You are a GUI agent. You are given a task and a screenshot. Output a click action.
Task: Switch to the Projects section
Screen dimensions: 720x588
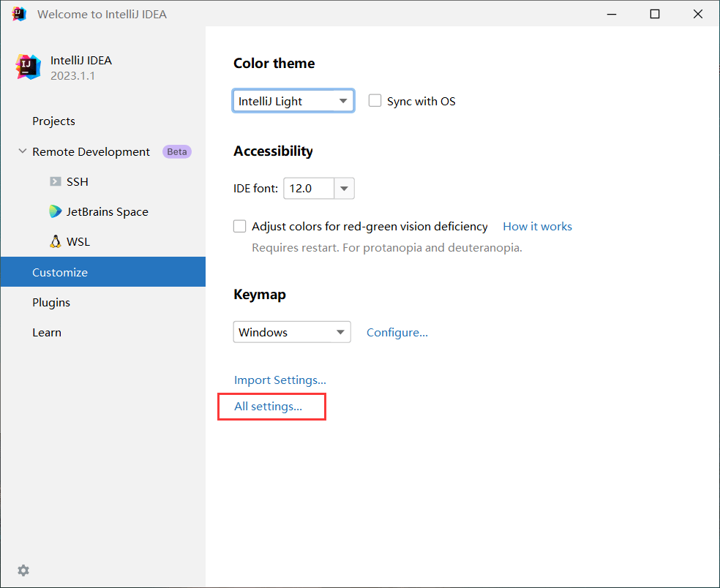(53, 121)
